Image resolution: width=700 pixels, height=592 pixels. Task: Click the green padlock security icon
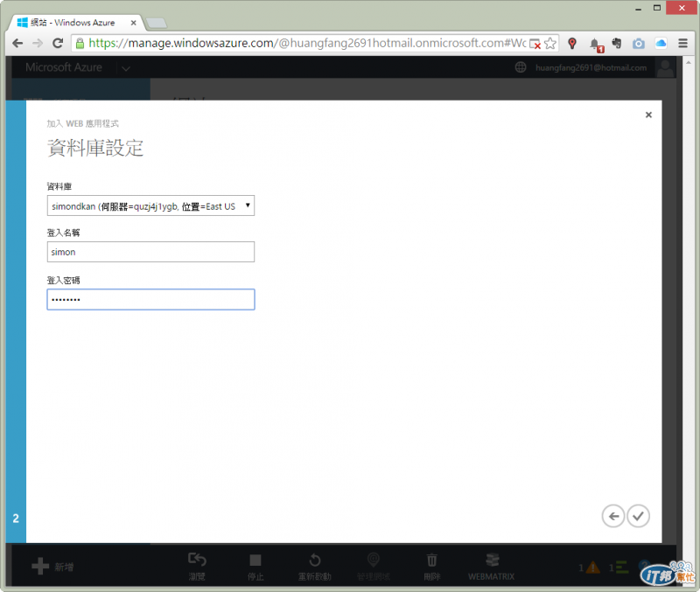pos(80,43)
